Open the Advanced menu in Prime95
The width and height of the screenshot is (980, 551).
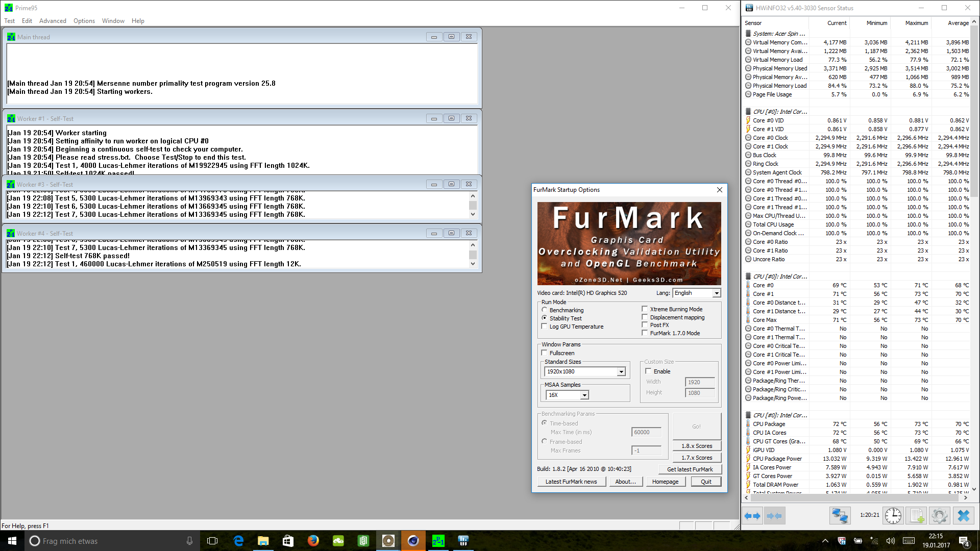coord(53,21)
